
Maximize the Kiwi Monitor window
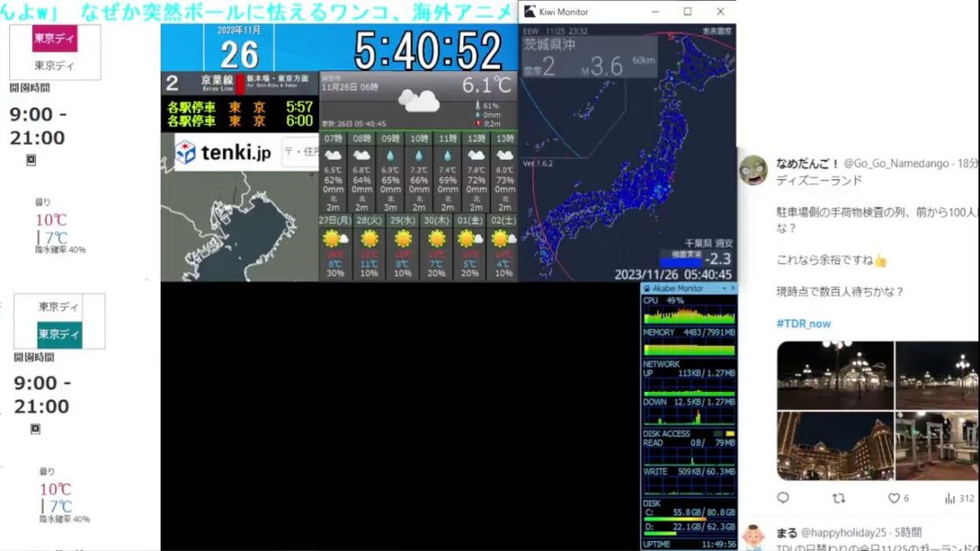pyautogui.click(x=688, y=12)
